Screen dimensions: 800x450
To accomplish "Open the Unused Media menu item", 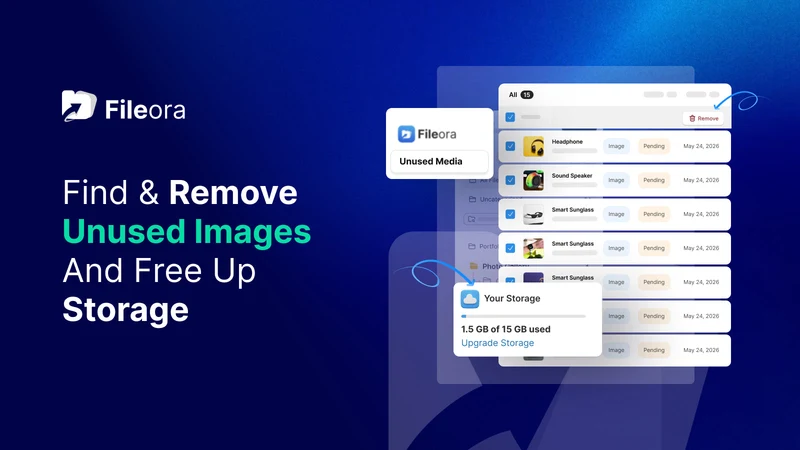I will pyautogui.click(x=439, y=162).
